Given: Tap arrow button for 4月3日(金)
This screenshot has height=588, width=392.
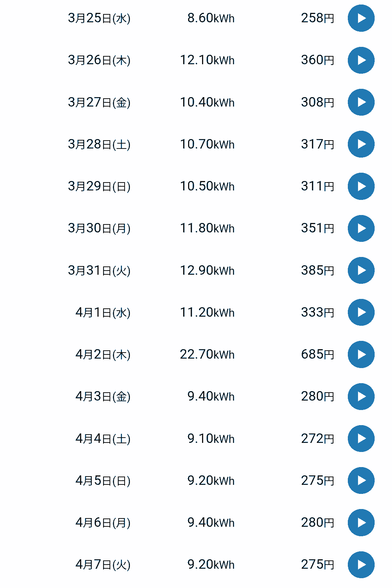Looking at the screenshot, I should pyautogui.click(x=361, y=396).
